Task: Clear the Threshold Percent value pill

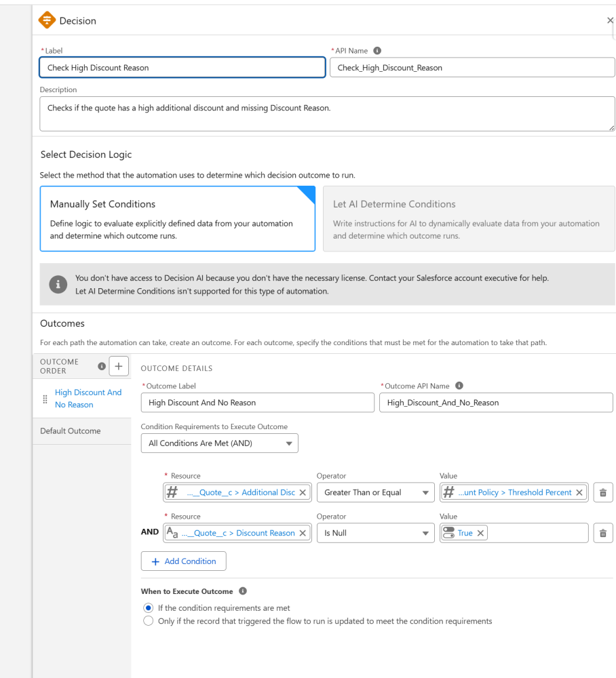Action: click(579, 492)
